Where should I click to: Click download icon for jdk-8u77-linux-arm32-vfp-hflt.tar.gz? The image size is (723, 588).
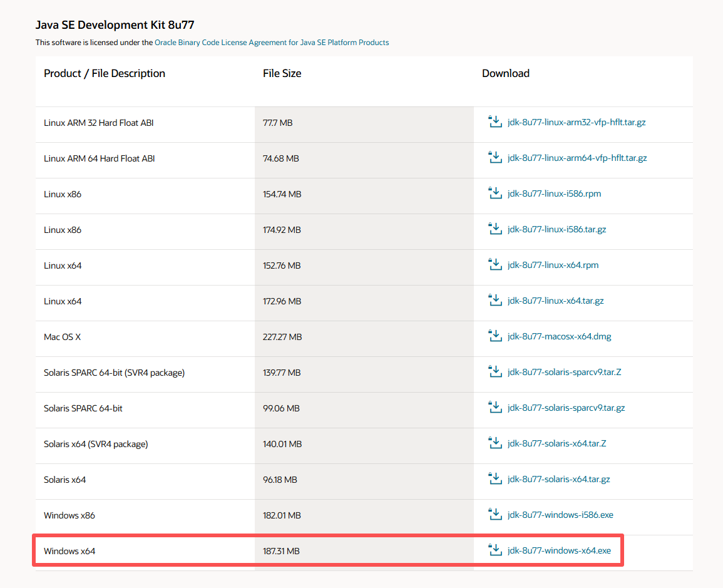click(x=495, y=121)
